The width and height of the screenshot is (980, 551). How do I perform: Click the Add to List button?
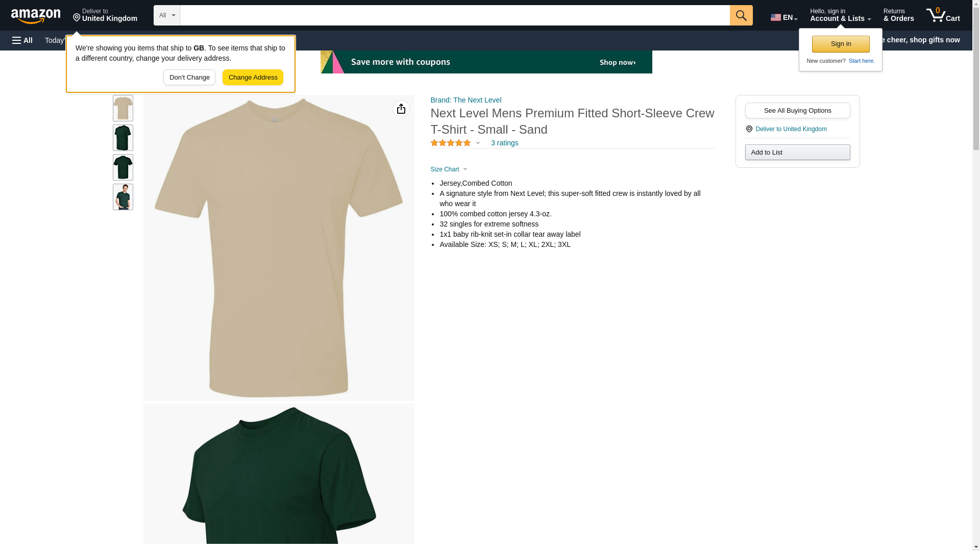(798, 153)
